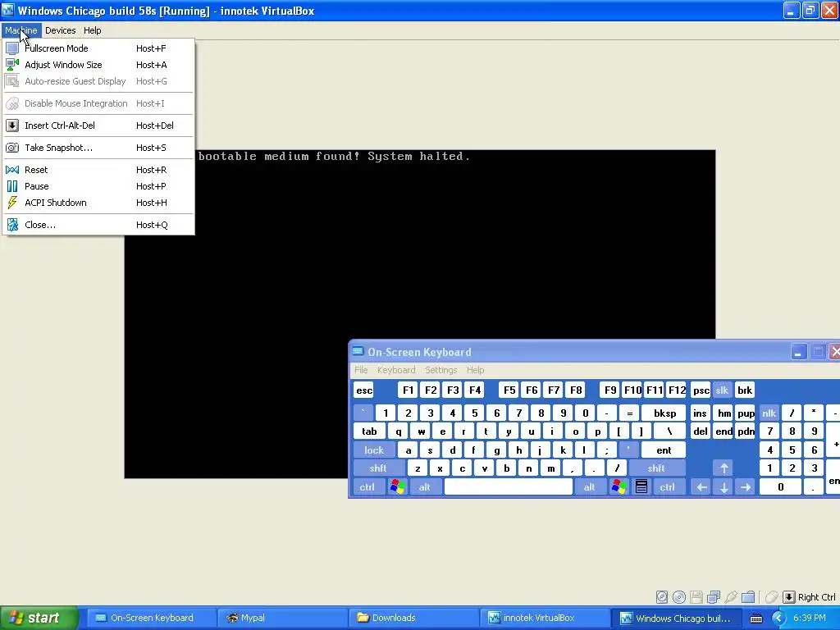
Task: Open Settings menu in On-Screen Keyboard
Action: 441,370
